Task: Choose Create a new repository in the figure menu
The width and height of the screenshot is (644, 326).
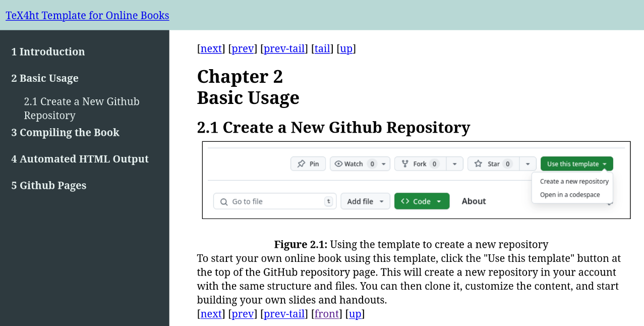Action: tap(574, 181)
